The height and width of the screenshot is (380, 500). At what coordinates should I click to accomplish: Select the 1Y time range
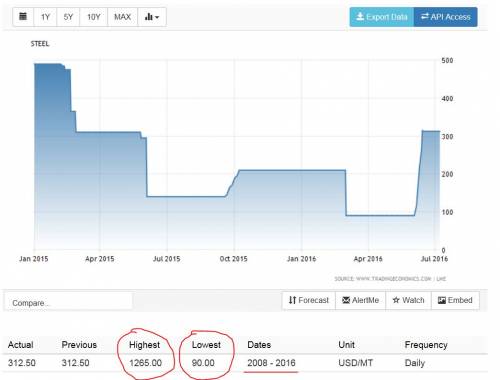[x=45, y=17]
